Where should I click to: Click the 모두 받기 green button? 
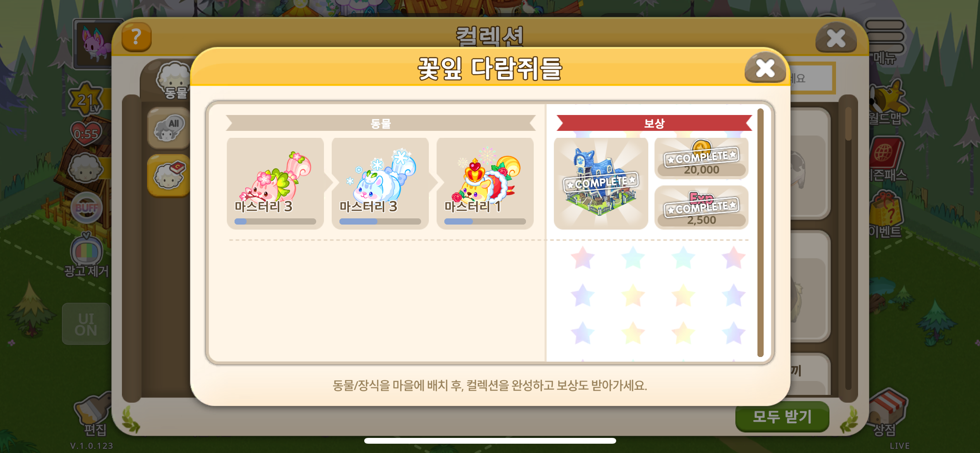782,417
